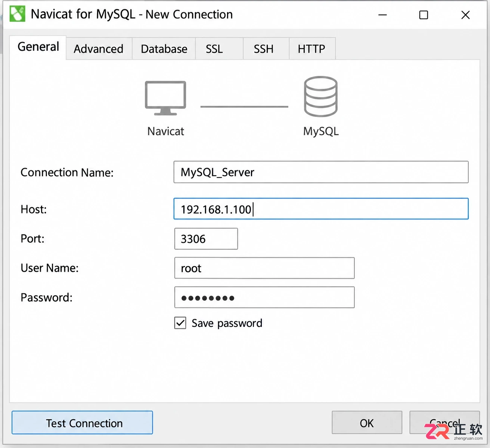Screen dimensions: 490x448
Task: Click the 'Save password' label text
Action: (x=227, y=323)
